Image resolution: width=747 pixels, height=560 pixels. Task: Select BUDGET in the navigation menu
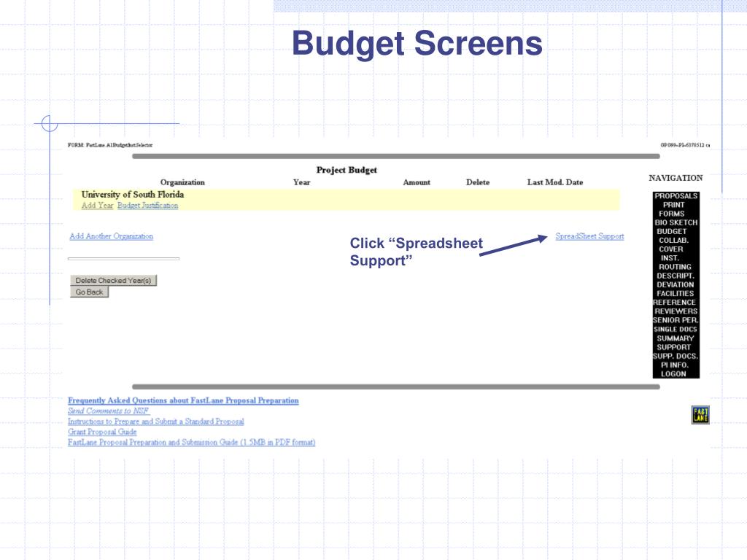point(672,231)
